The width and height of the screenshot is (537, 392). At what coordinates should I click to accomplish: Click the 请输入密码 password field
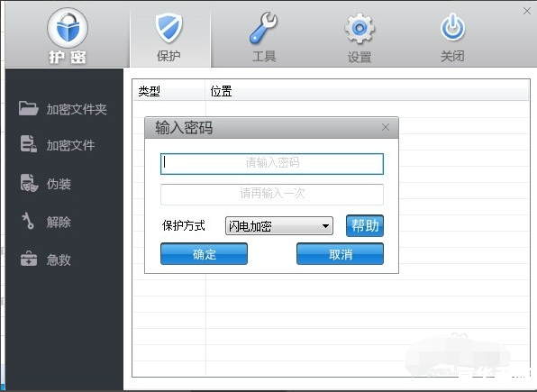point(272,164)
